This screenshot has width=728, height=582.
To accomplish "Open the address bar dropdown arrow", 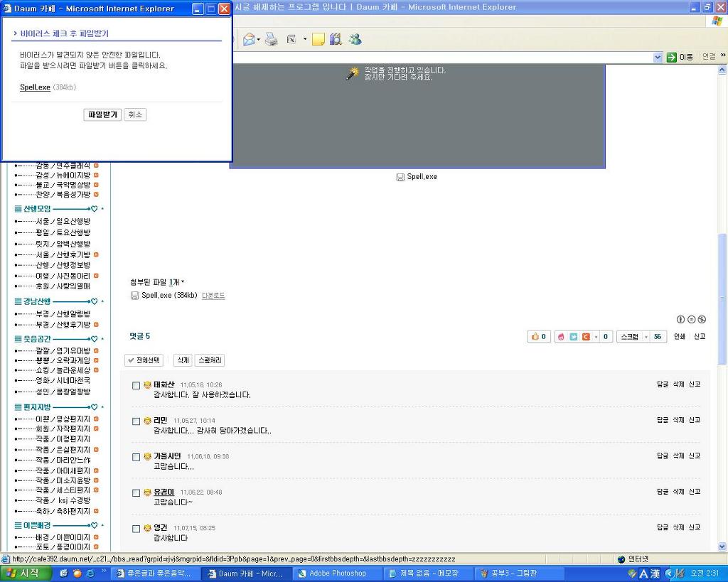I will [658, 57].
